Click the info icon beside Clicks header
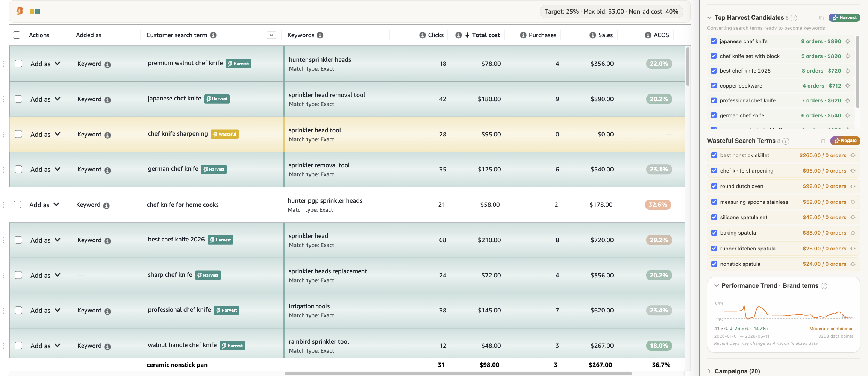 [x=423, y=35]
